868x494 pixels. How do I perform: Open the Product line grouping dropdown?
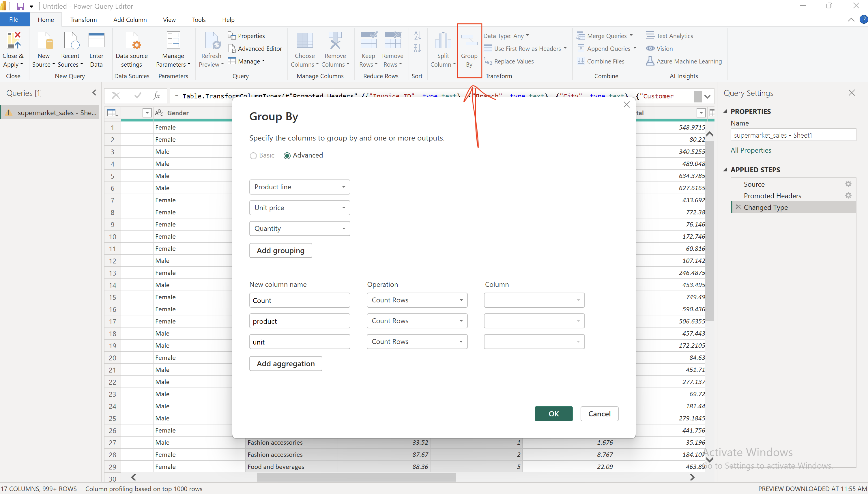tap(300, 187)
